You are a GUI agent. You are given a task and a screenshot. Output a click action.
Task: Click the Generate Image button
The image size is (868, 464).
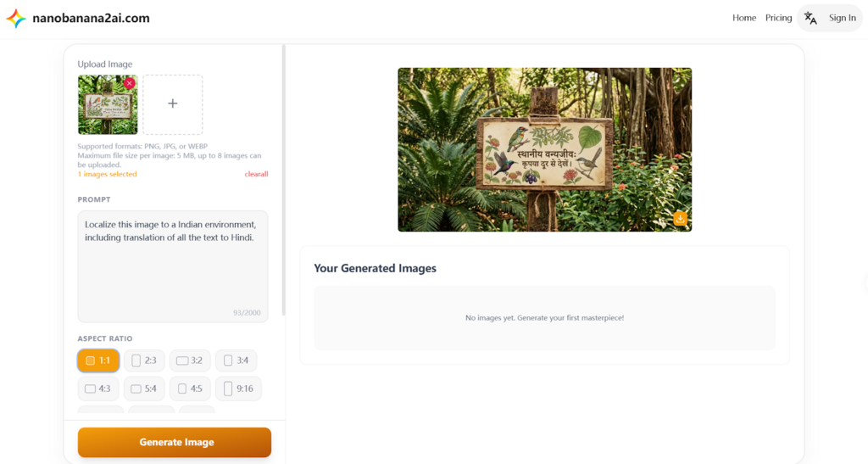point(175,442)
